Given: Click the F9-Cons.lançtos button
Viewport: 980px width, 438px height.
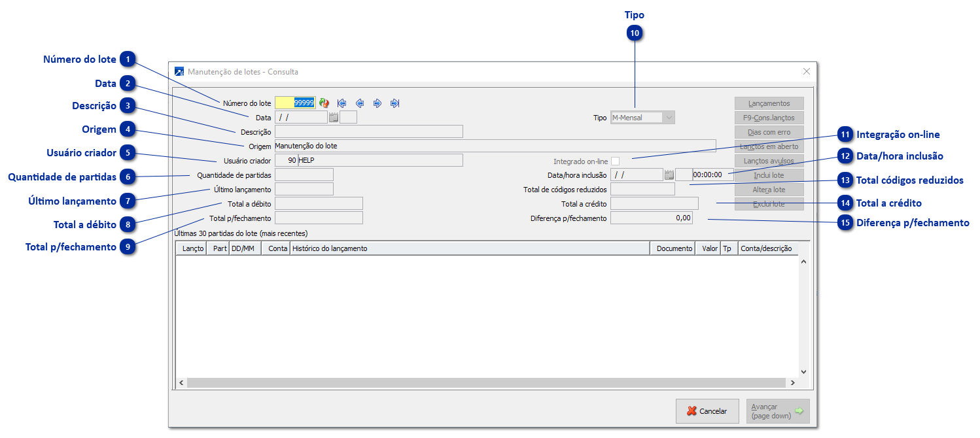Looking at the screenshot, I should [769, 118].
